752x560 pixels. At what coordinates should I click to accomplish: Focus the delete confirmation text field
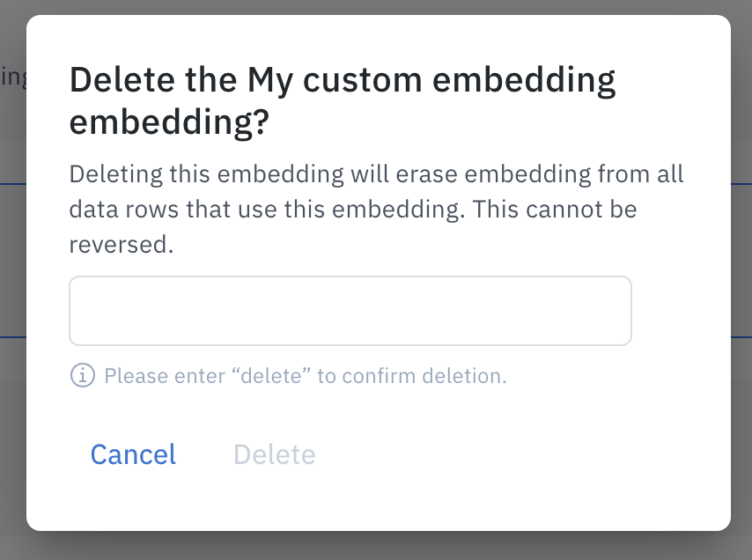(350, 311)
